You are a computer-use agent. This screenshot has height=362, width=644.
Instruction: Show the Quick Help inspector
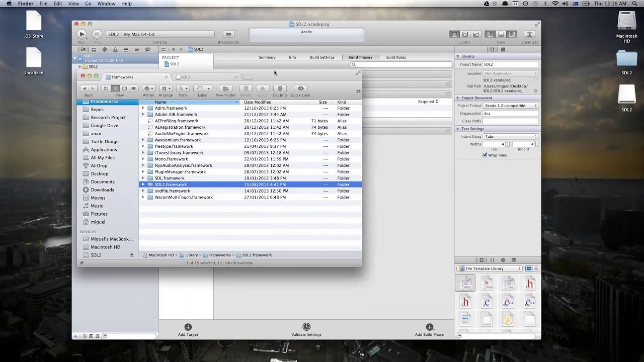[503, 49]
